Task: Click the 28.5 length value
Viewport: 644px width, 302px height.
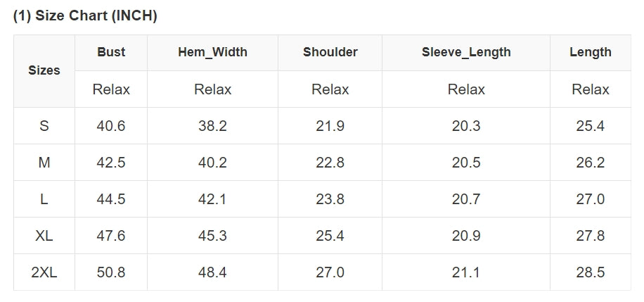Action: coord(590,272)
